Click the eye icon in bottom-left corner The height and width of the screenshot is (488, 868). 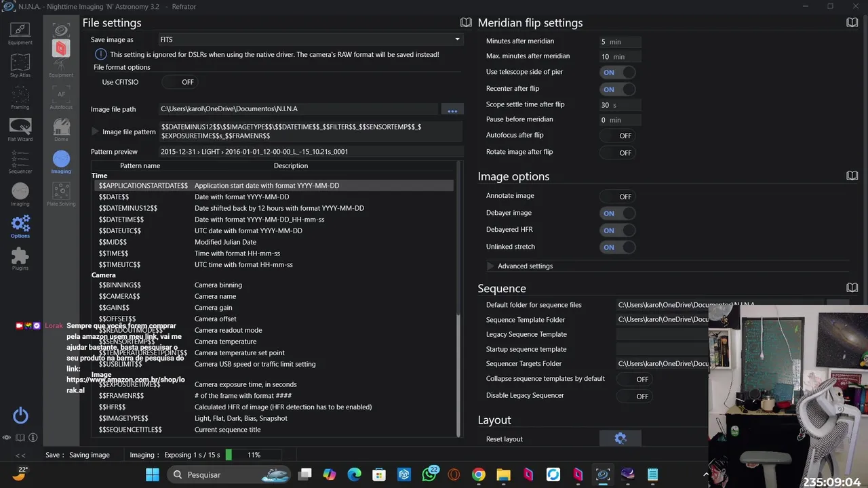[x=7, y=438]
